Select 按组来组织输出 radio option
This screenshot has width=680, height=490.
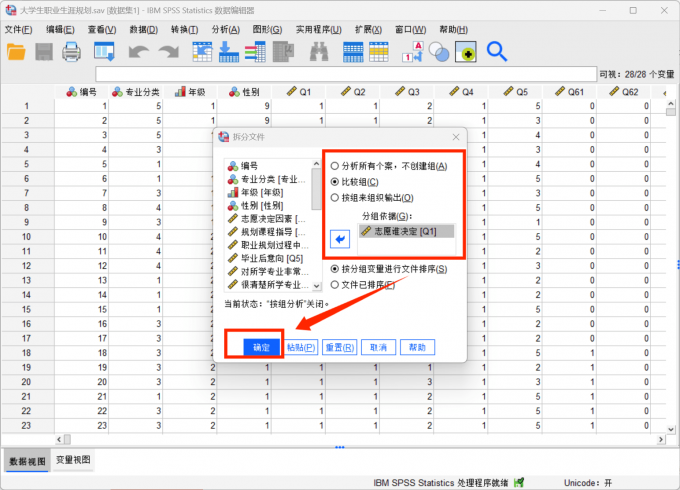pyautogui.click(x=335, y=198)
